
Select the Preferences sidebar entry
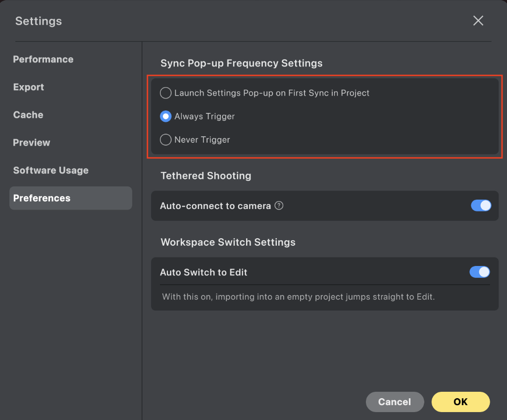(x=42, y=198)
